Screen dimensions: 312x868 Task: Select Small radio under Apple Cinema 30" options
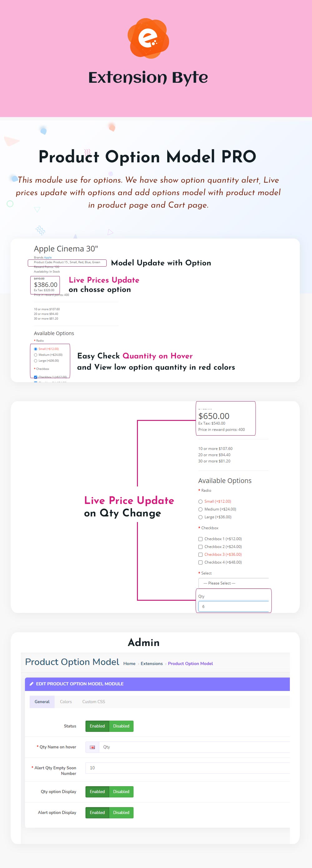(36, 349)
